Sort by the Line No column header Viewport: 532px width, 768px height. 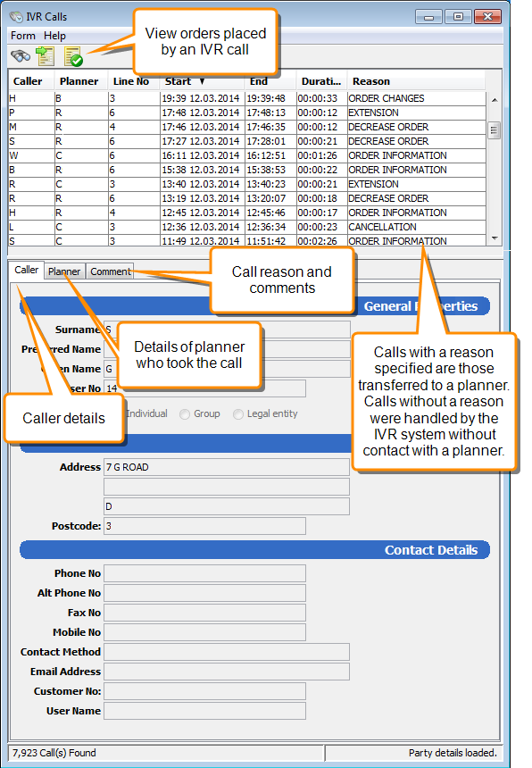pos(134,81)
